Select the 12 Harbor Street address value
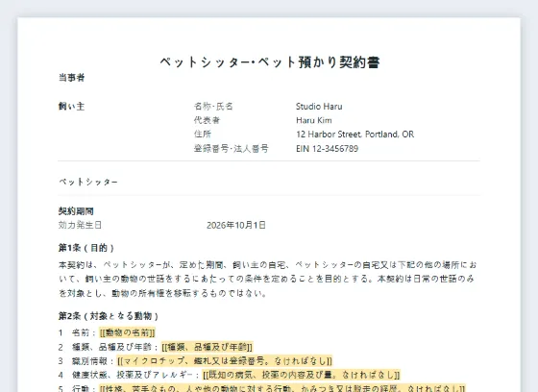 355,135
